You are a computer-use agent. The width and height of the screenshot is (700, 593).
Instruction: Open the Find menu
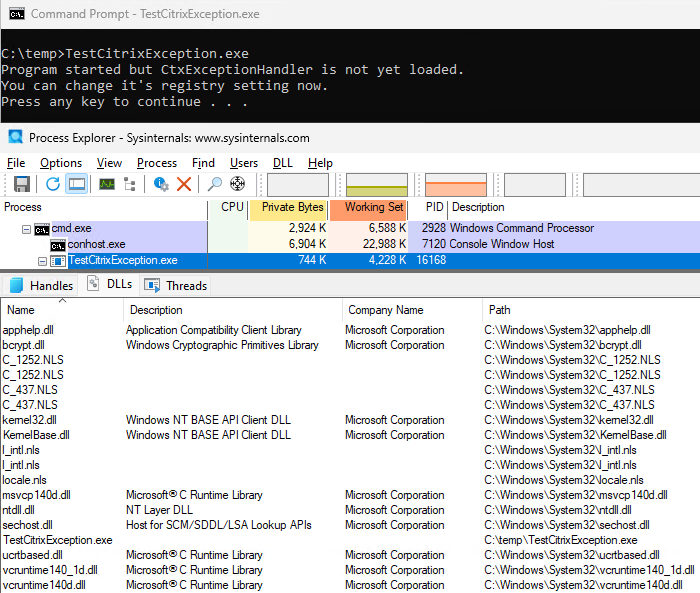point(204,163)
